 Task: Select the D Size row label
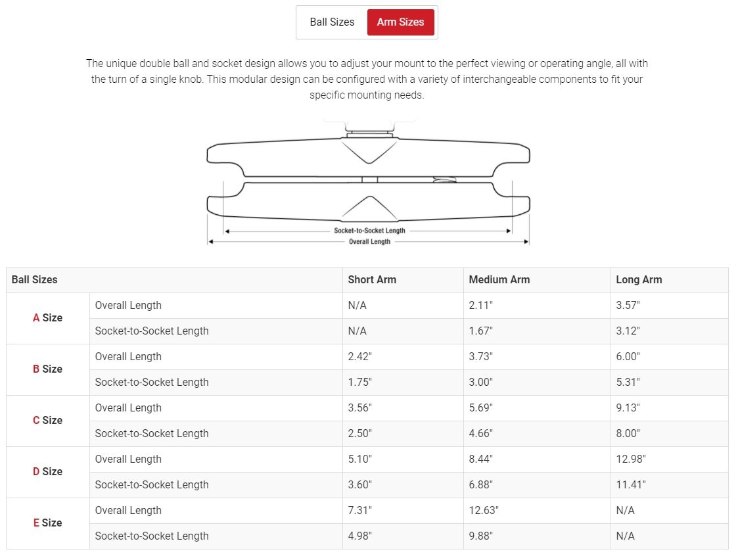(47, 472)
